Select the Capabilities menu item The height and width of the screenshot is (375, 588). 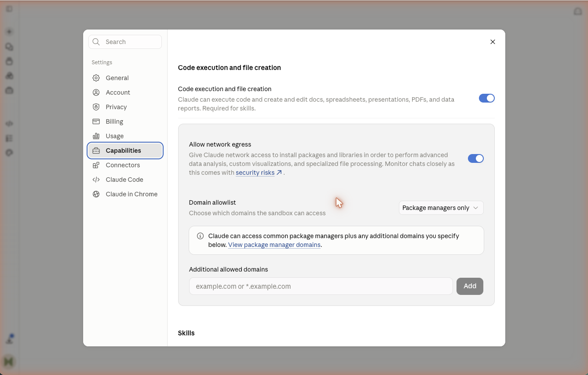[x=125, y=151]
